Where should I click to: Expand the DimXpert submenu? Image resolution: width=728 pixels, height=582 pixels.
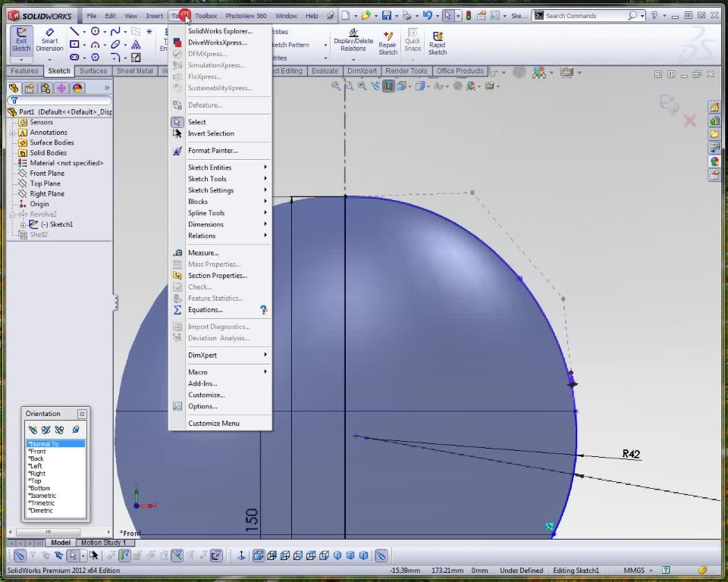(220, 355)
